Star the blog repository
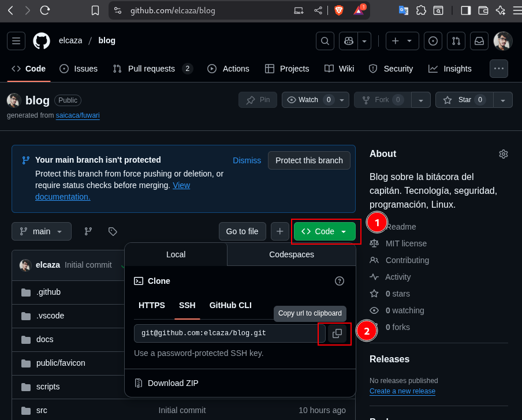522x420 pixels. pyautogui.click(x=464, y=100)
